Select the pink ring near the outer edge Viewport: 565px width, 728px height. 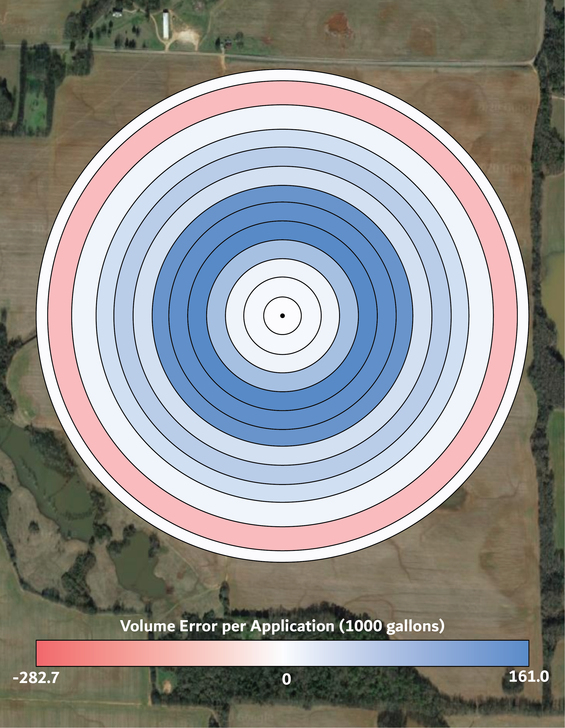282,93
